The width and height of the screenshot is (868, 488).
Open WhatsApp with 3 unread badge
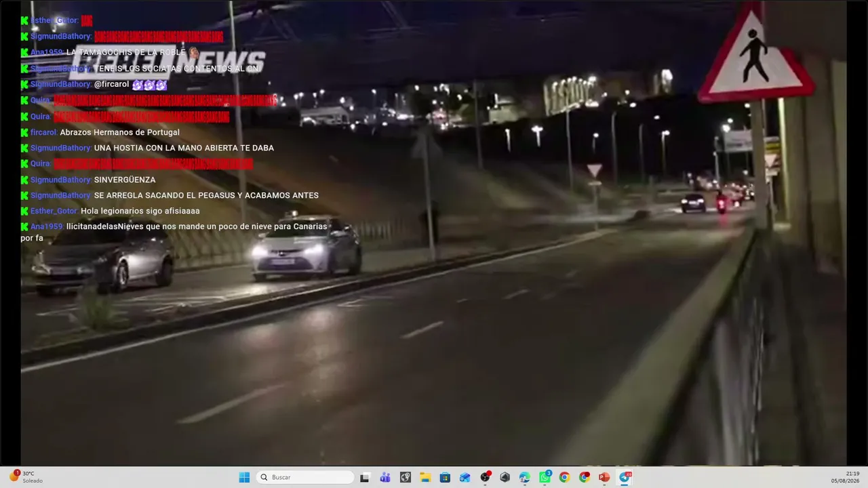tap(545, 477)
